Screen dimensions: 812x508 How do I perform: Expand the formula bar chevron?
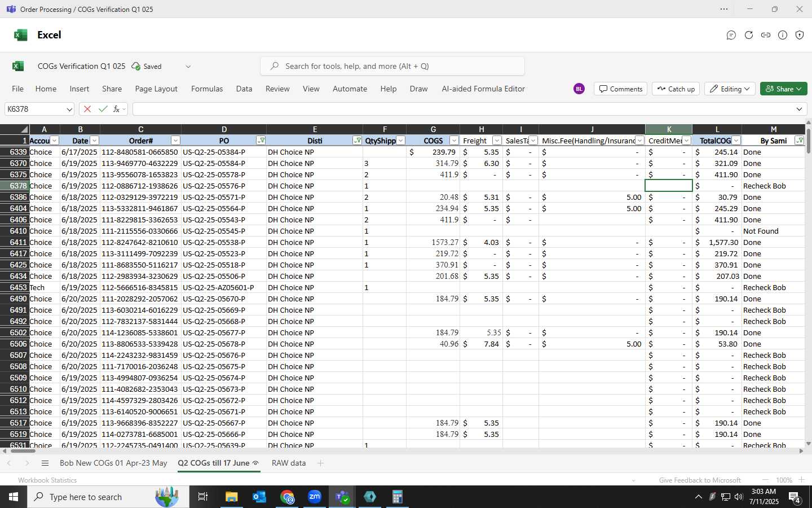pyautogui.click(x=799, y=109)
